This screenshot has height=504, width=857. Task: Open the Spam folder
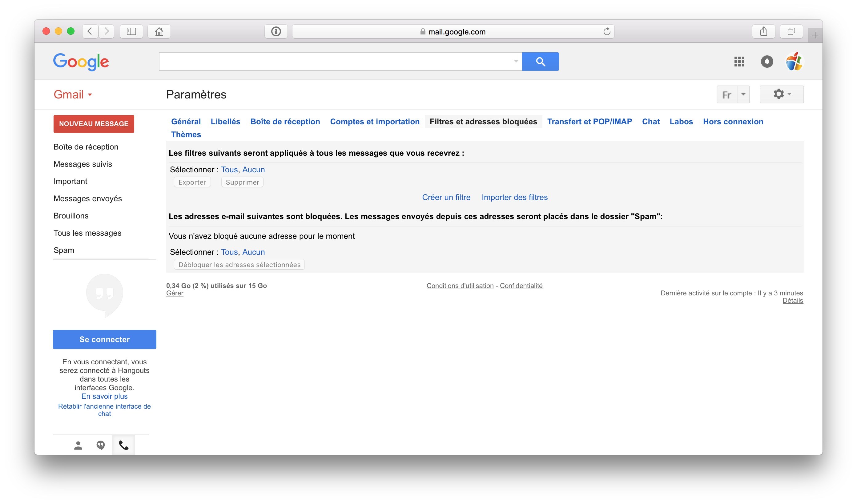[x=64, y=250]
